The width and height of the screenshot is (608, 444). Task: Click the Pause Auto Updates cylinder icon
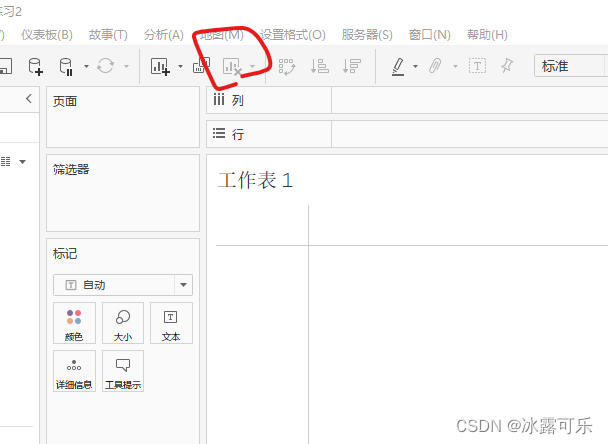tap(66, 66)
